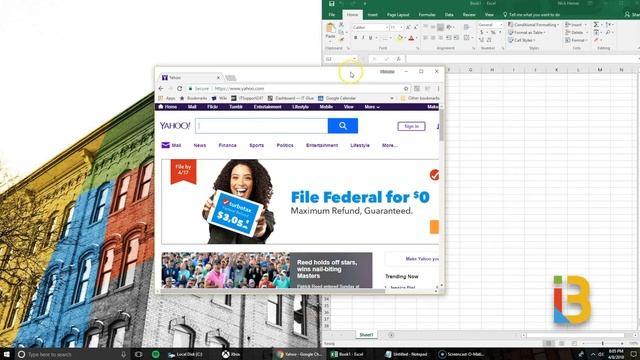The image size is (640, 360).
Task: Add a new sheet with plus button
Action: 391,335
